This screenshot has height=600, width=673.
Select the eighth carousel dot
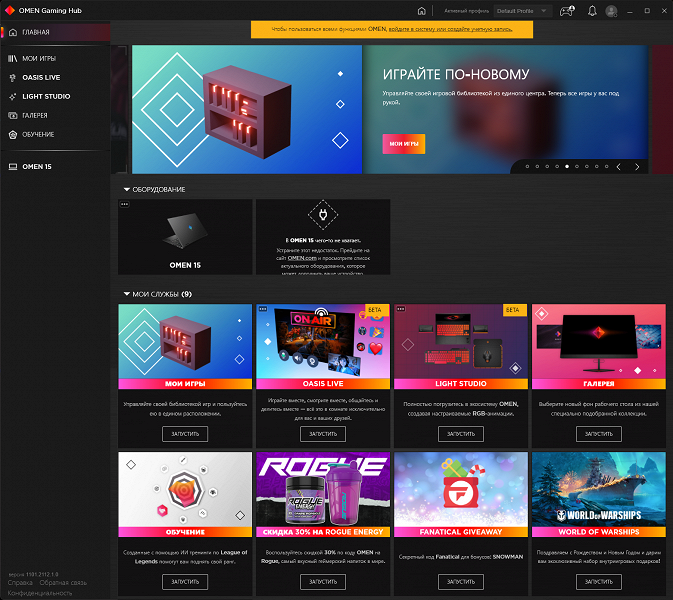click(x=597, y=167)
